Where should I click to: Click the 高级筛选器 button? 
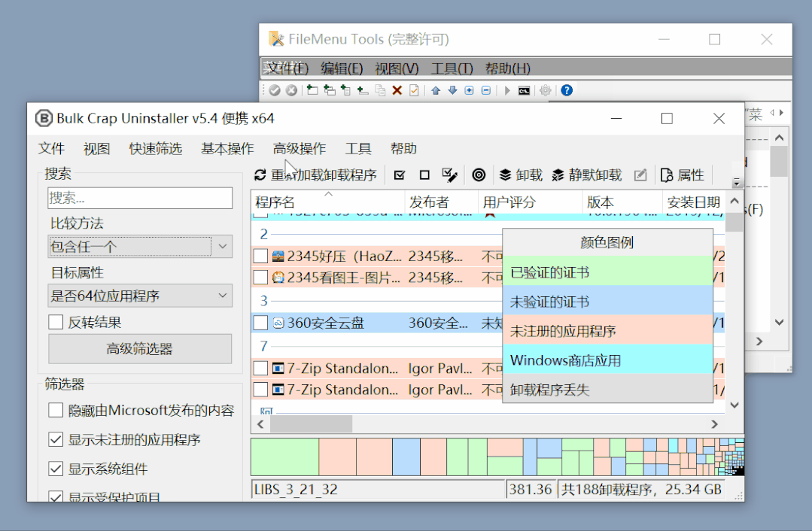pos(140,349)
